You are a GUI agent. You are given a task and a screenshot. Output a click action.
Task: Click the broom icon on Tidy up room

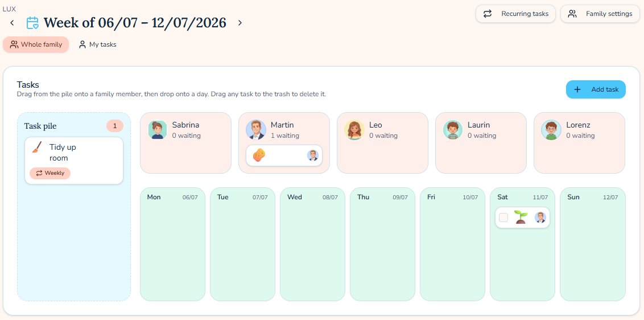[x=37, y=147]
